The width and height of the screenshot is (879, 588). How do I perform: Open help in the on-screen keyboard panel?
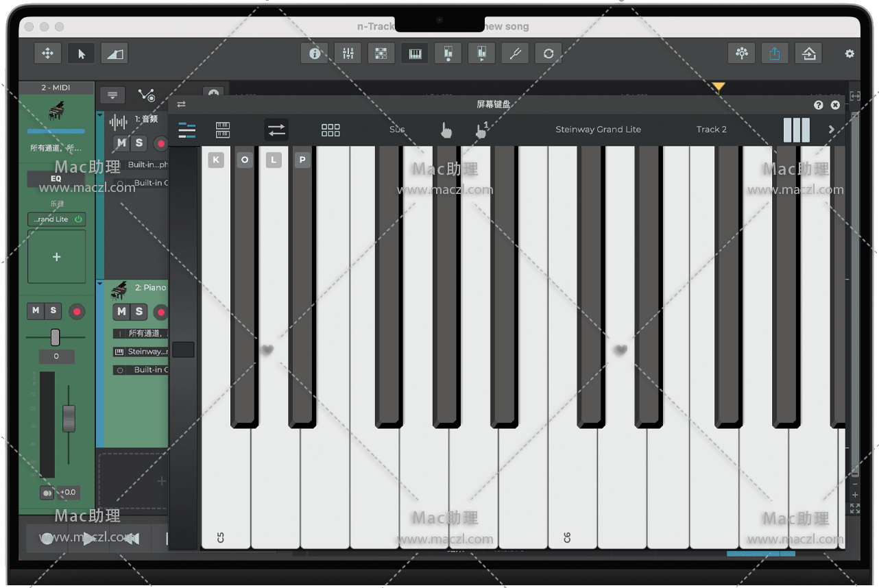[x=818, y=105]
